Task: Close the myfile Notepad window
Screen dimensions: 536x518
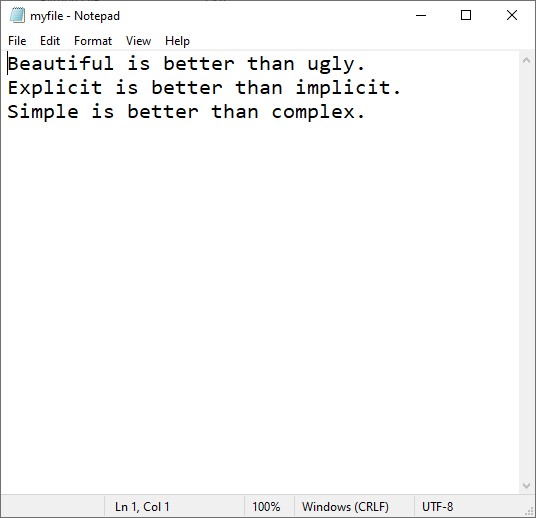Action: [512, 15]
